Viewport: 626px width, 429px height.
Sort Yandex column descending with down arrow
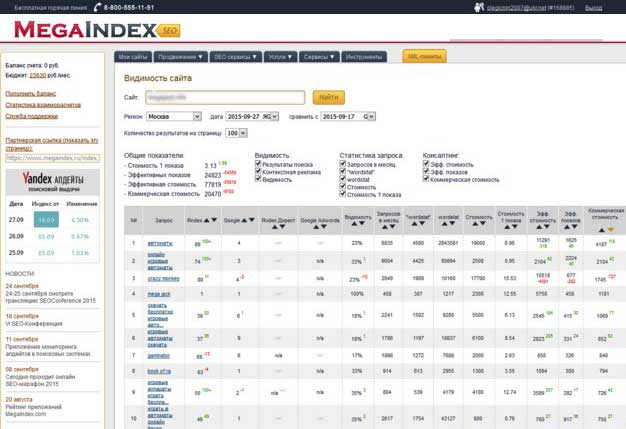(214, 220)
